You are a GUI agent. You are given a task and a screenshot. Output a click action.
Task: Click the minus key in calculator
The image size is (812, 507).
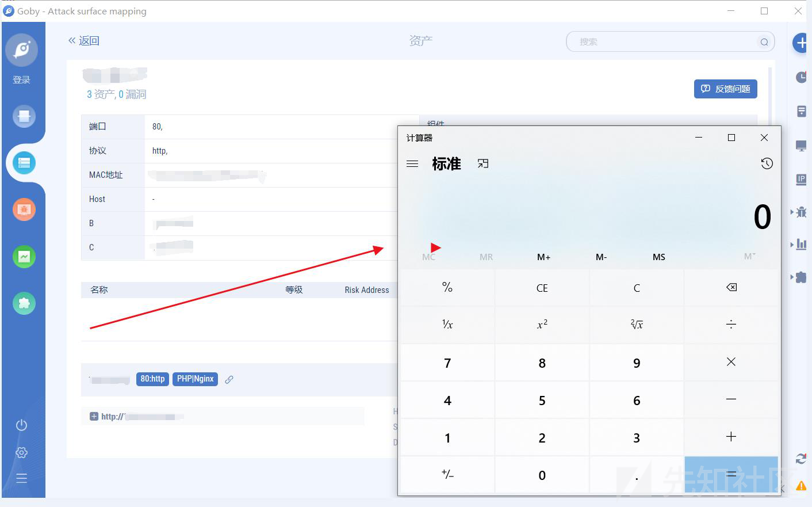coord(731,399)
